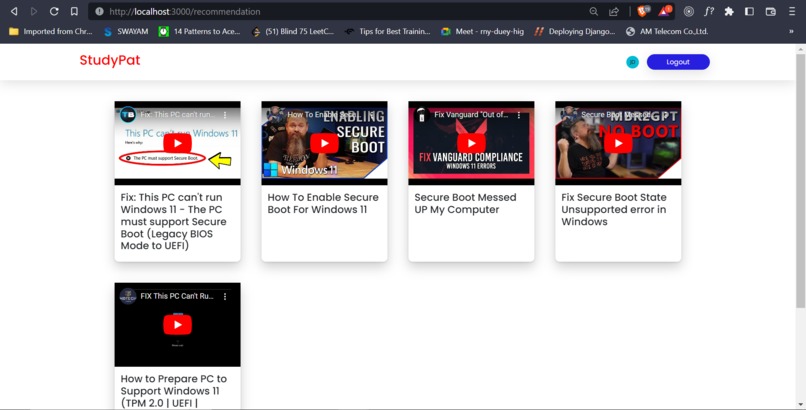Open the Brave Rewards triangle icon
Image resolution: width=806 pixels, height=410 pixels.
(665, 11)
